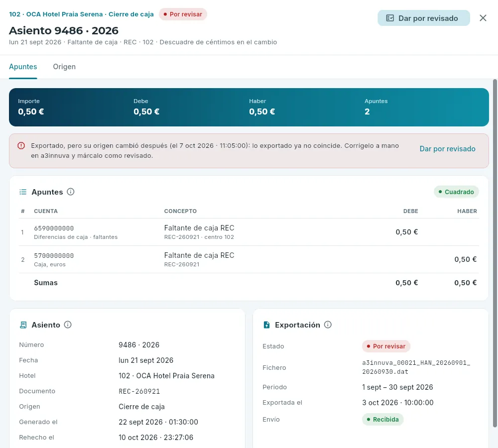Image resolution: width=498 pixels, height=448 pixels.
Task: Click the Cuadrado status badge
Action: click(456, 192)
